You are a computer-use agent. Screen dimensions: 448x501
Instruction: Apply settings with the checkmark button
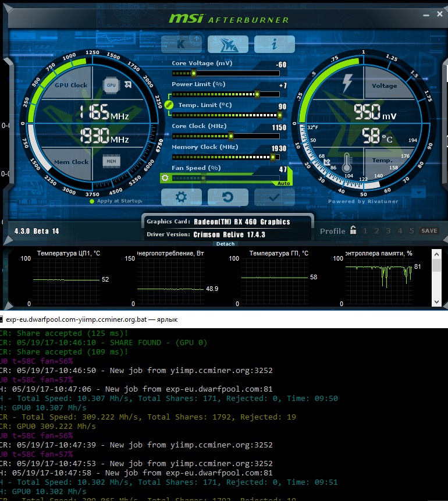[274, 197]
